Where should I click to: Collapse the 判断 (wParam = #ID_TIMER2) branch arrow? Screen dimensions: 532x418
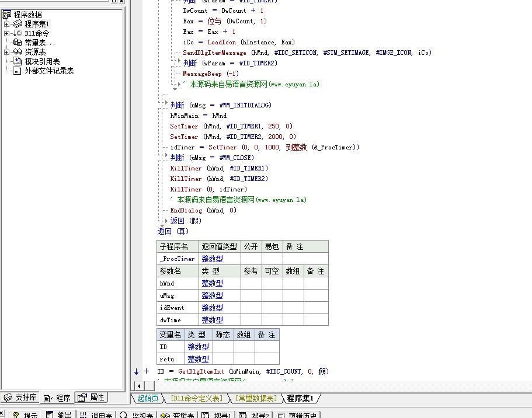point(179,61)
